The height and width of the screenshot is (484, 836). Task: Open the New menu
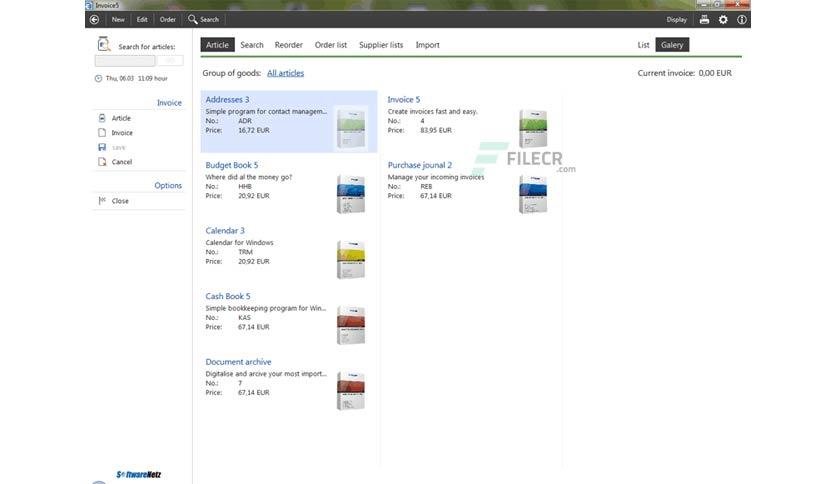tap(118, 19)
